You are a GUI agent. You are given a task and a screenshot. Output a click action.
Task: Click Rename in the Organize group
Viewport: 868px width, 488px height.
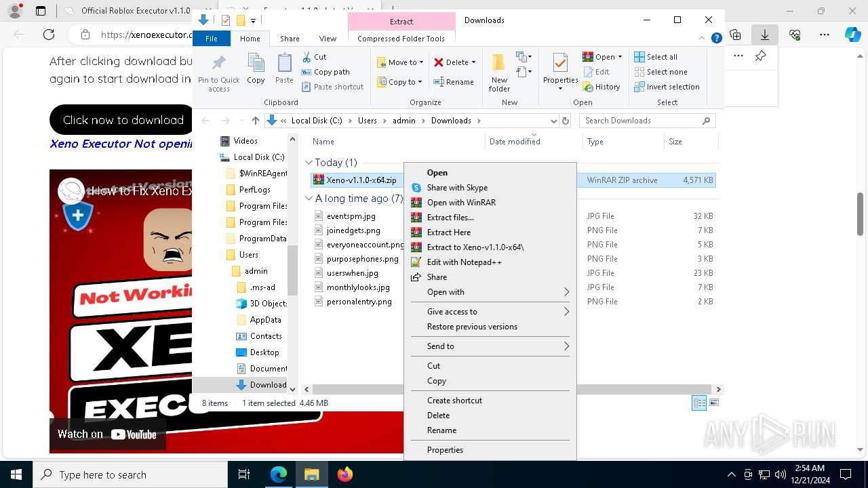tap(454, 82)
